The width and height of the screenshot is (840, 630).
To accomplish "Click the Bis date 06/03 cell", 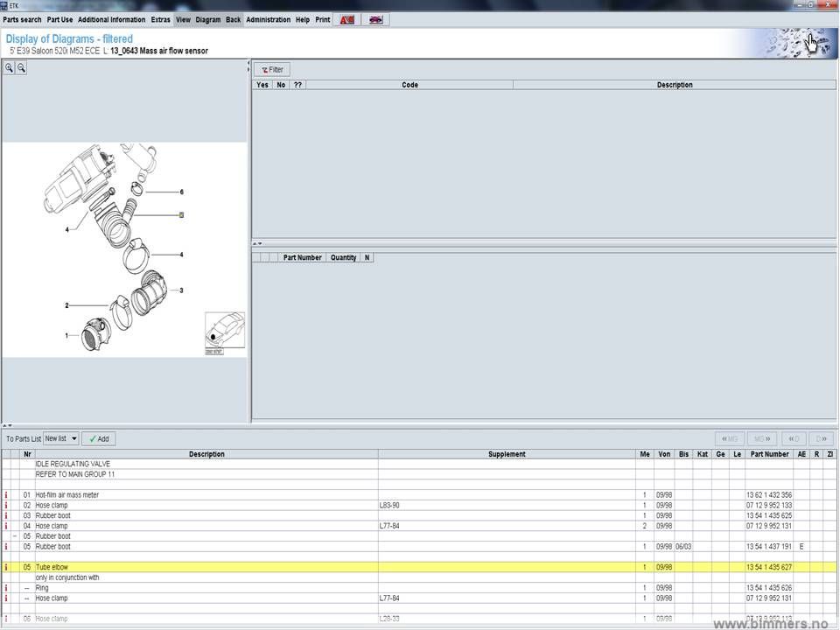I will 683,546.
